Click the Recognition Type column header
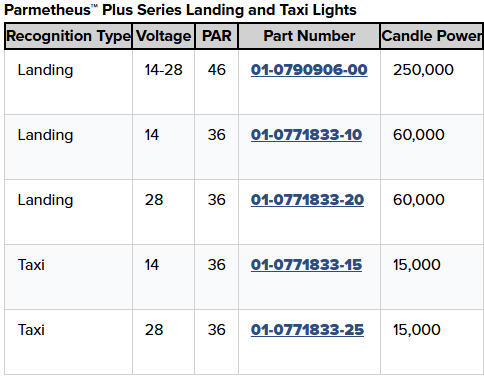The width and height of the screenshot is (484, 376). point(69,36)
